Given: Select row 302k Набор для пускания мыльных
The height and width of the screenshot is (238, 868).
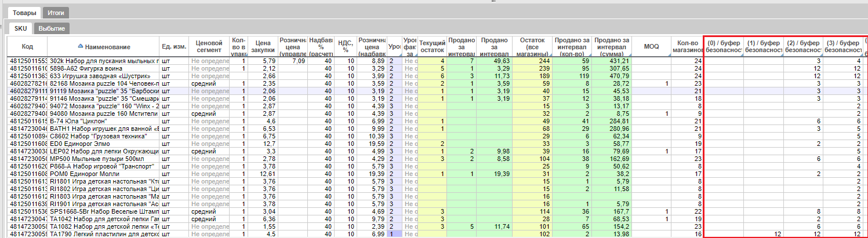Looking at the screenshot, I should tap(103, 61).
